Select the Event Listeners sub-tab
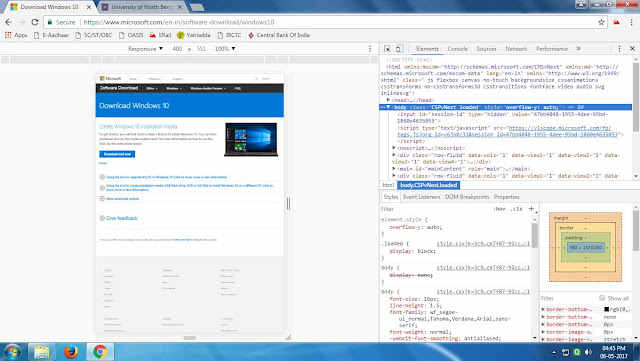 pyautogui.click(x=422, y=197)
